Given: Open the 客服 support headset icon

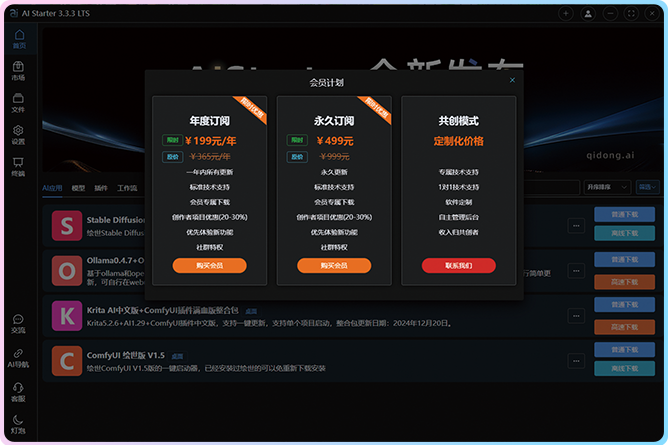Looking at the screenshot, I should pyautogui.click(x=18, y=392).
